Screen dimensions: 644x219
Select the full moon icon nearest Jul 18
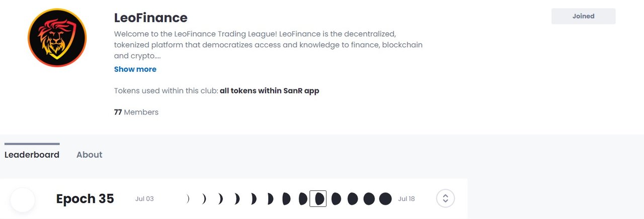click(385, 199)
